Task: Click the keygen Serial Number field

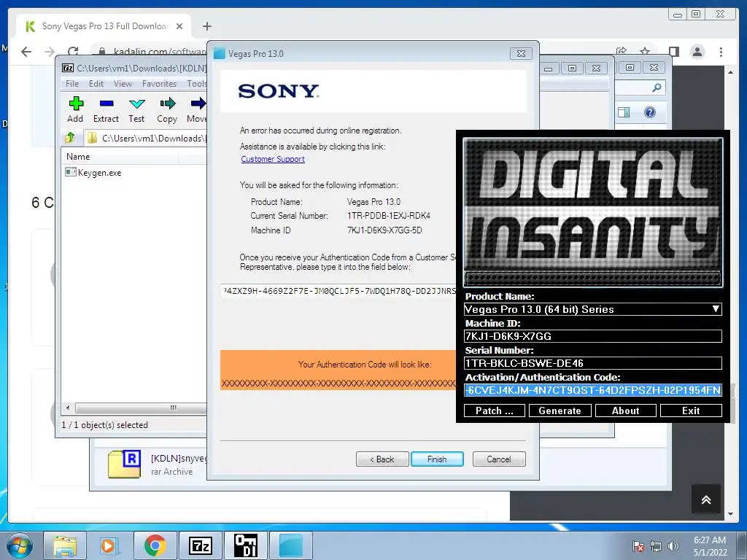Action: (x=592, y=363)
